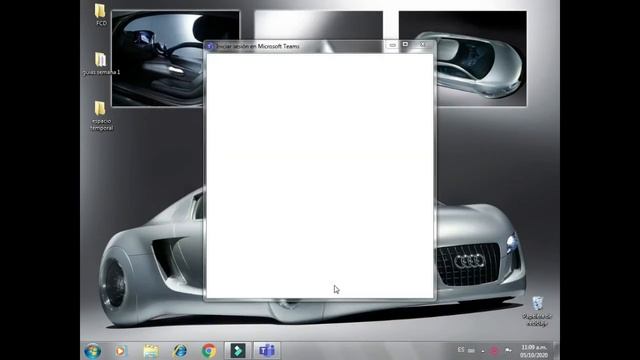Open the guias semana 1 folder
This screenshot has width=640, height=360.
pyautogui.click(x=101, y=63)
